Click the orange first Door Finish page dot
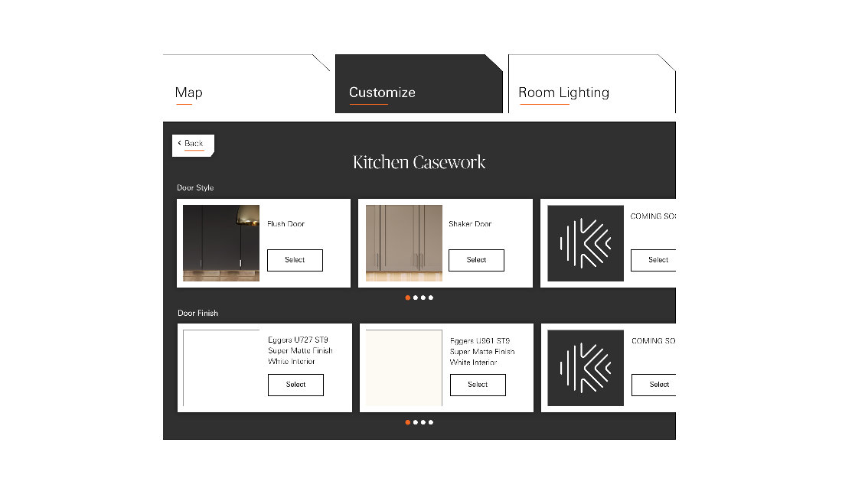Image resolution: width=842 pixels, height=504 pixels. tap(407, 422)
